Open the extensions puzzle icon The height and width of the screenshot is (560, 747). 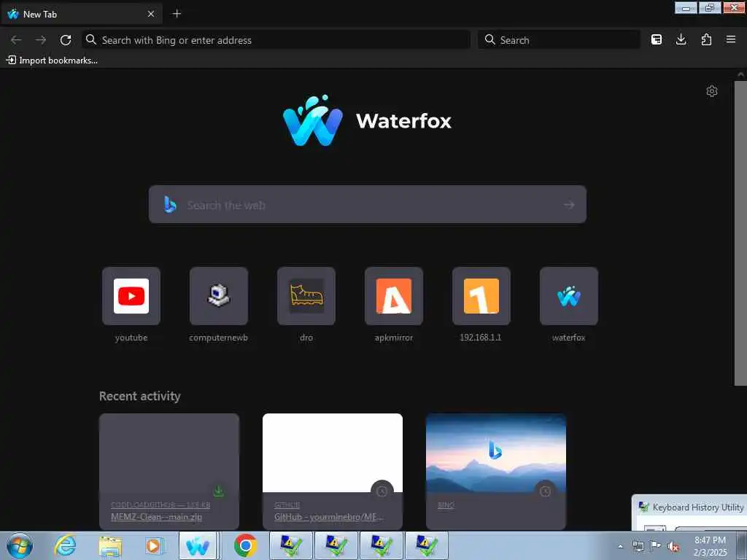click(706, 39)
